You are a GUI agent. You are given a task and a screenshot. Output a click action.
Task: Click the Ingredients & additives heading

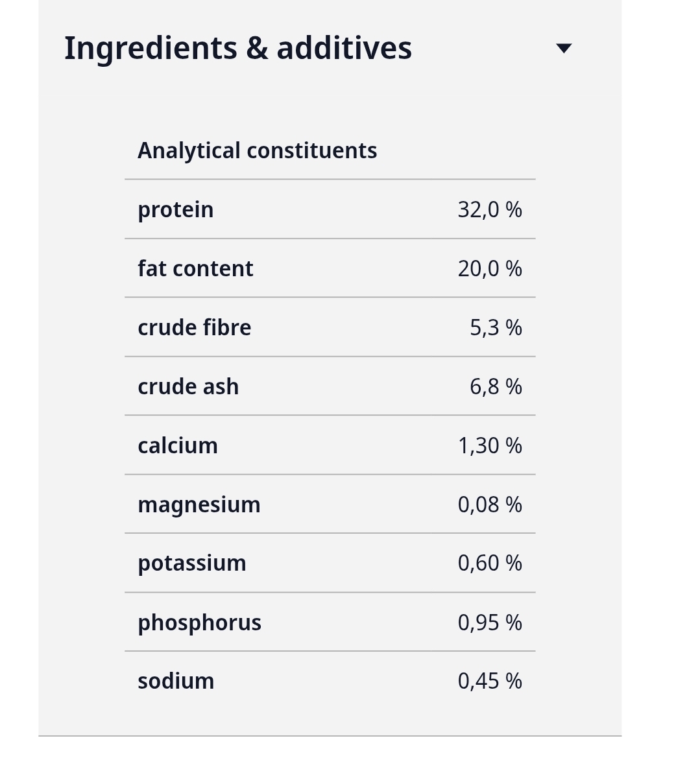(238, 48)
